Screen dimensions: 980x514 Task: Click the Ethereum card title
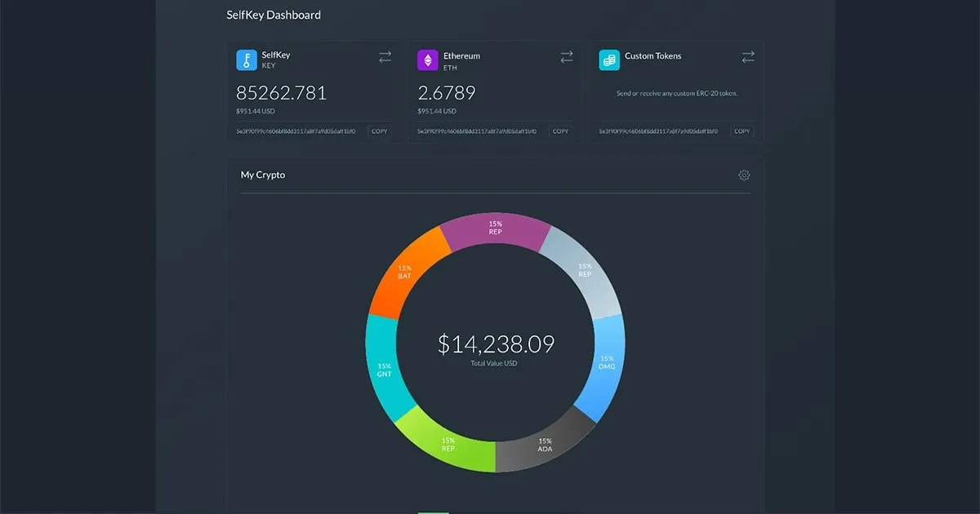[461, 56]
